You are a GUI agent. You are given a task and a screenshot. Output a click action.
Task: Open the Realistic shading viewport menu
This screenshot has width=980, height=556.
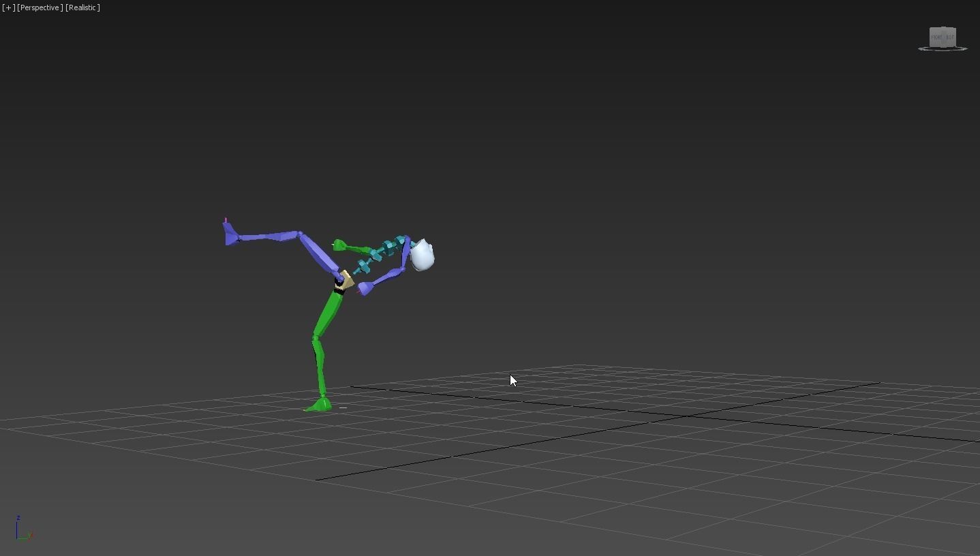click(82, 7)
